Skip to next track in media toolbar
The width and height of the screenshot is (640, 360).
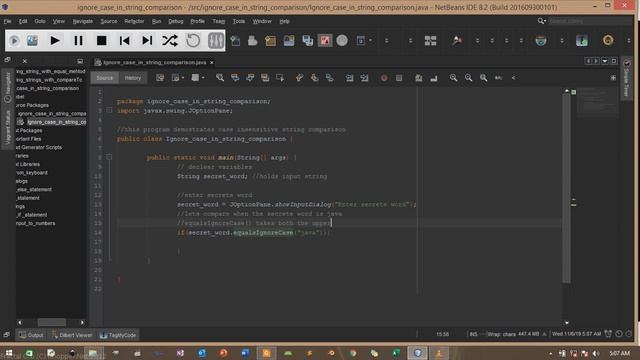tap(147, 40)
